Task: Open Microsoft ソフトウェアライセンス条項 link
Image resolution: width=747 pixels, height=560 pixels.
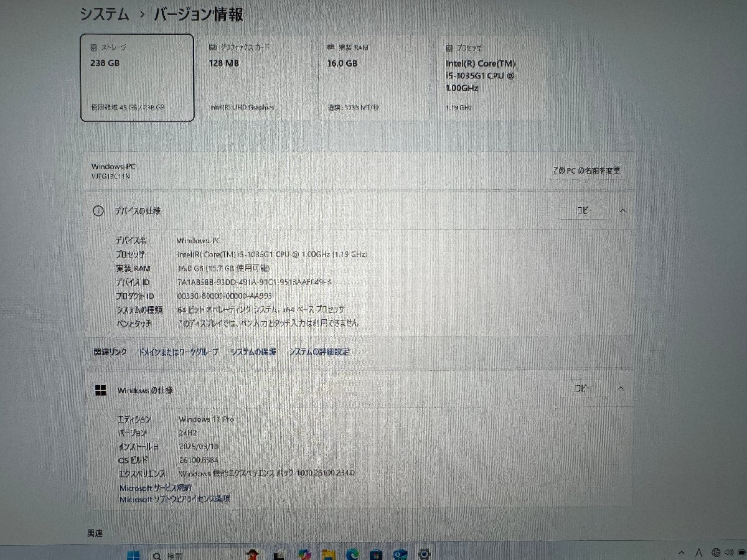Action: coord(175,499)
